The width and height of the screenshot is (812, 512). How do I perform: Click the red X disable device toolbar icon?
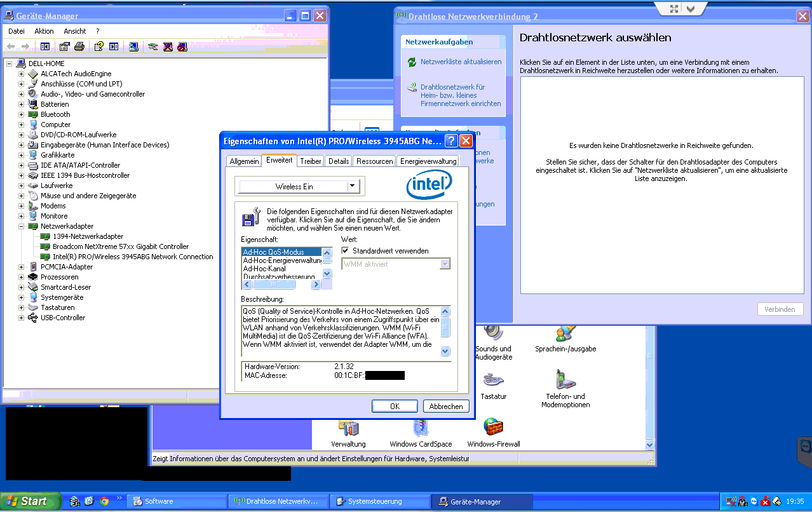tap(167, 46)
